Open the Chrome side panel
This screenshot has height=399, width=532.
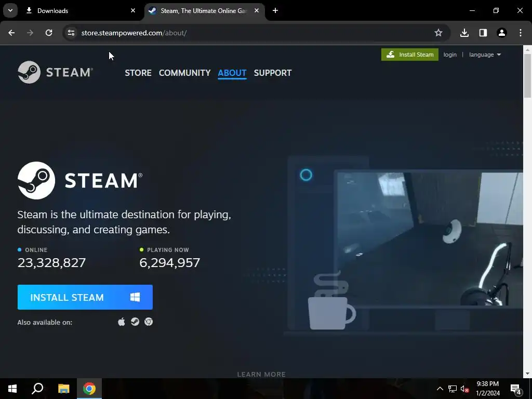pyautogui.click(x=483, y=33)
